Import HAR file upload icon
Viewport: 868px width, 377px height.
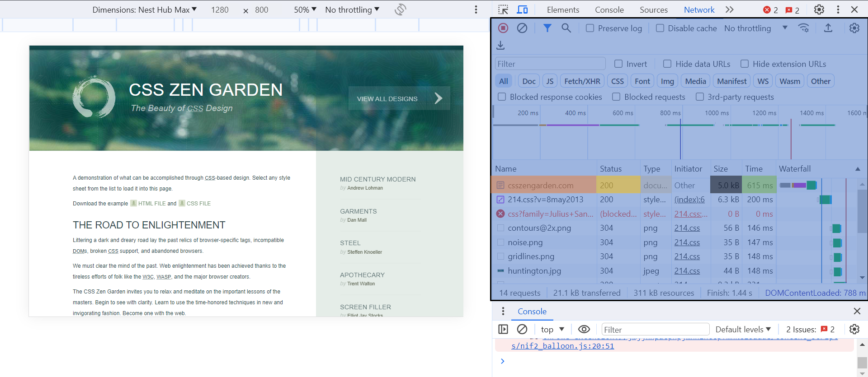click(828, 28)
